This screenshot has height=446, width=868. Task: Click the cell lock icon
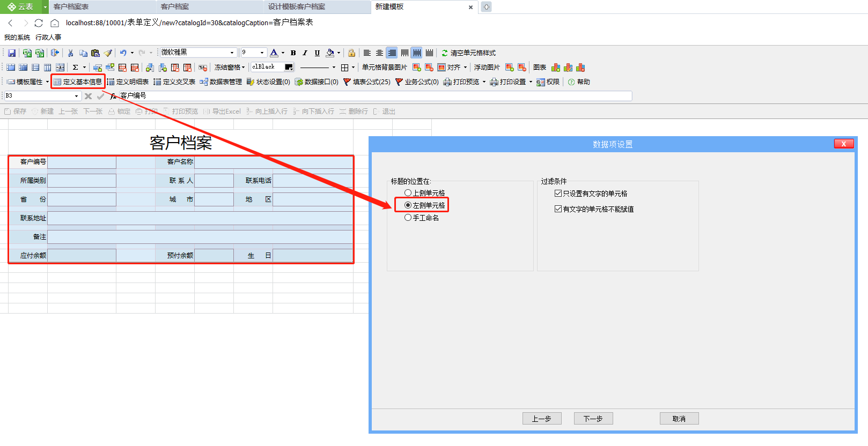coord(351,53)
